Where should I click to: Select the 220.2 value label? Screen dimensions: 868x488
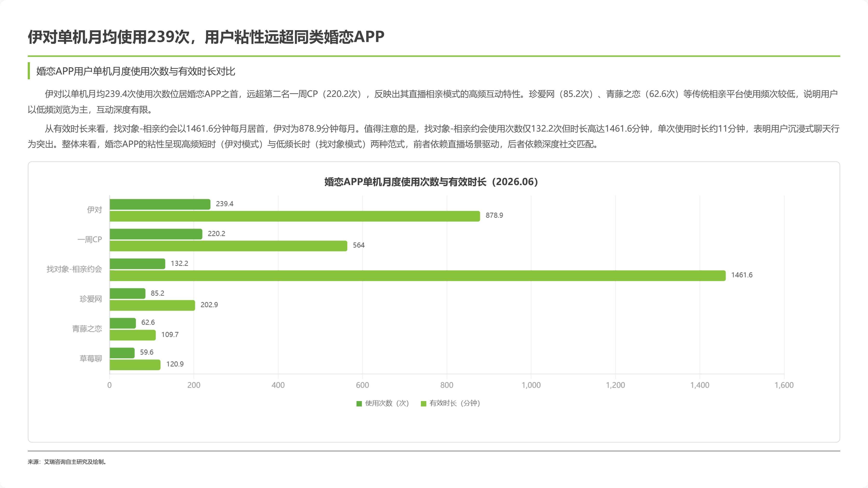click(x=216, y=234)
